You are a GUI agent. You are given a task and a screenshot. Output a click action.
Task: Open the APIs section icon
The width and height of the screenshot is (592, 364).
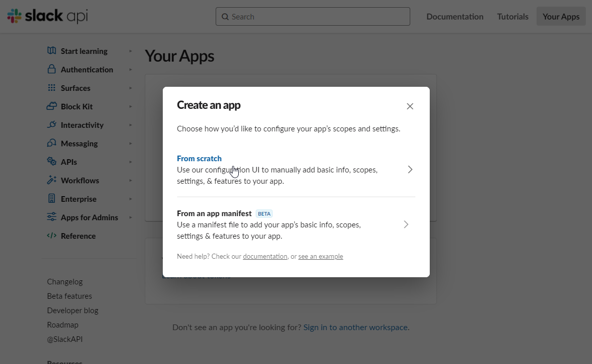51,162
